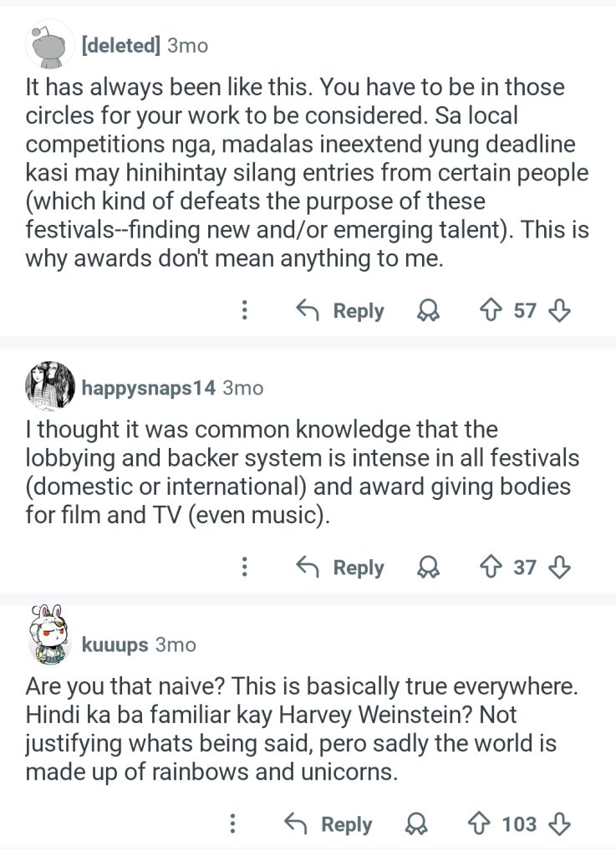The image size is (616, 856).
Task: Upvote the deleted user's comment
Action: [x=489, y=311]
